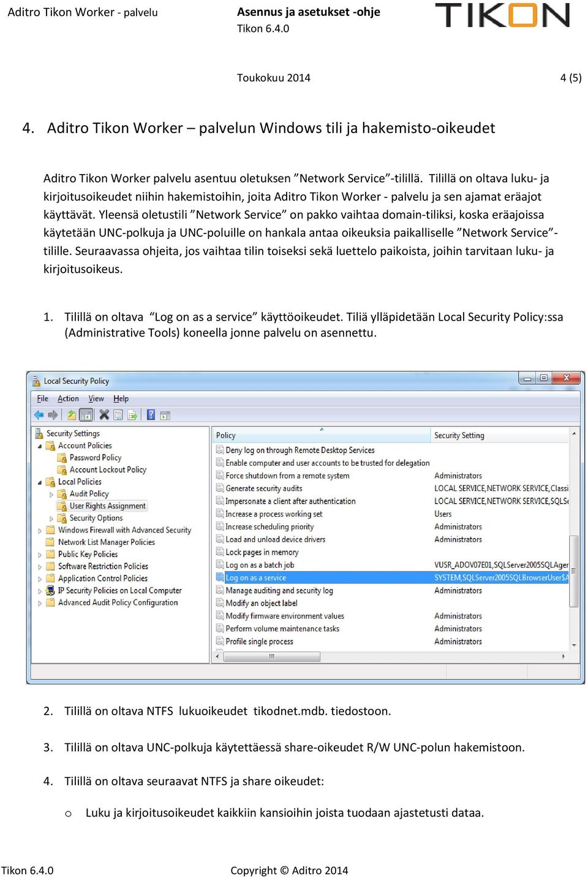Open Properties from the toolbar icon
This screenshot has height=877, width=588.
coord(118,415)
